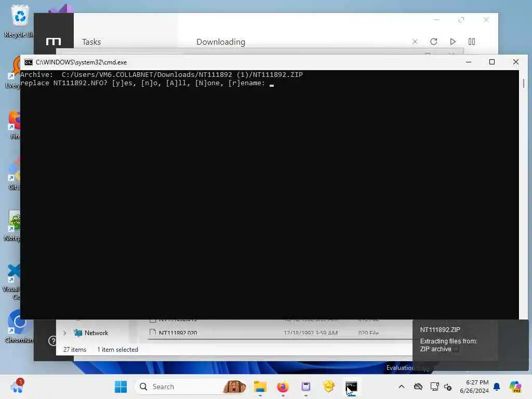Open the help icon in Motrix sidebar

pos(52,341)
